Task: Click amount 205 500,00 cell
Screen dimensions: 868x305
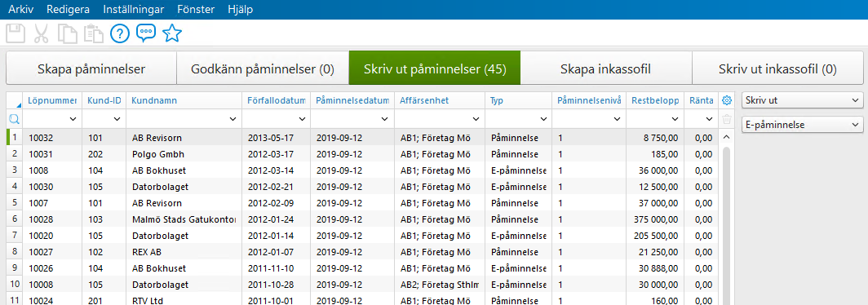Action: 655,235
